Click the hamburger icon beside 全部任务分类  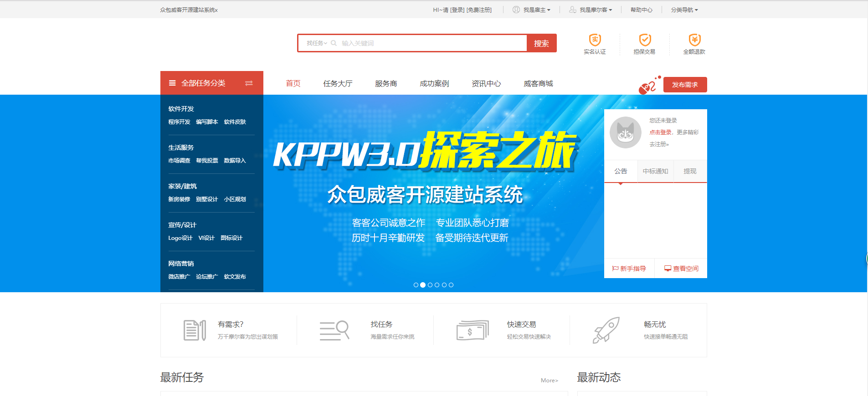click(172, 83)
